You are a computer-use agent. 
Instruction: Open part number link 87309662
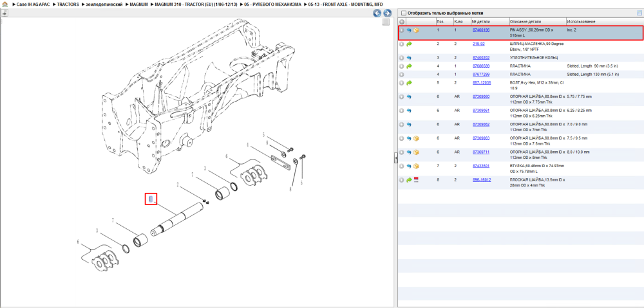[481, 124]
